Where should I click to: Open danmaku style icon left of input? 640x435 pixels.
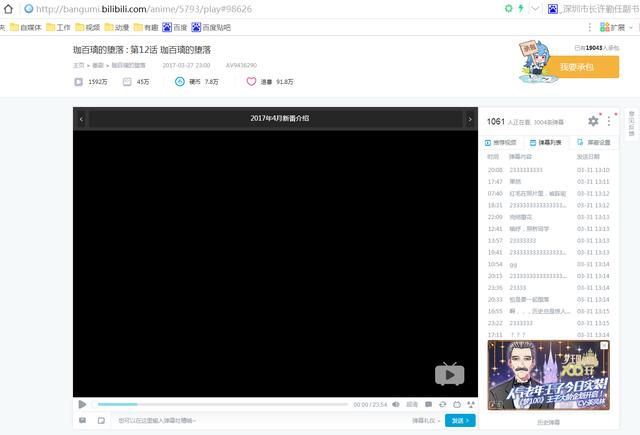point(82,420)
